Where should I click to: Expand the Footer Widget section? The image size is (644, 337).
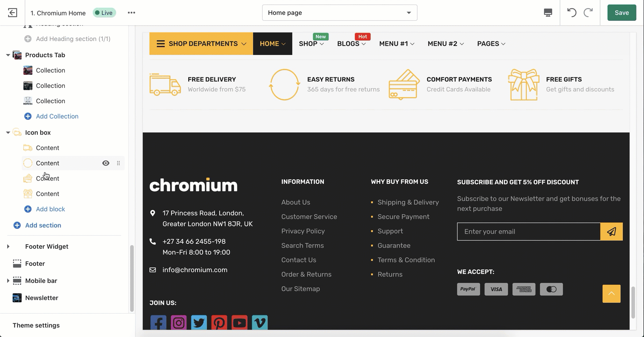8,246
